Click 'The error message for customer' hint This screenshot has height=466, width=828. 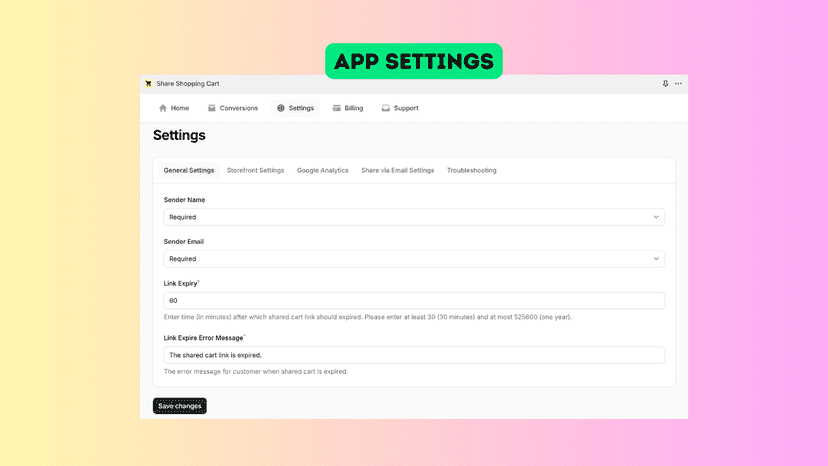pyautogui.click(x=256, y=371)
